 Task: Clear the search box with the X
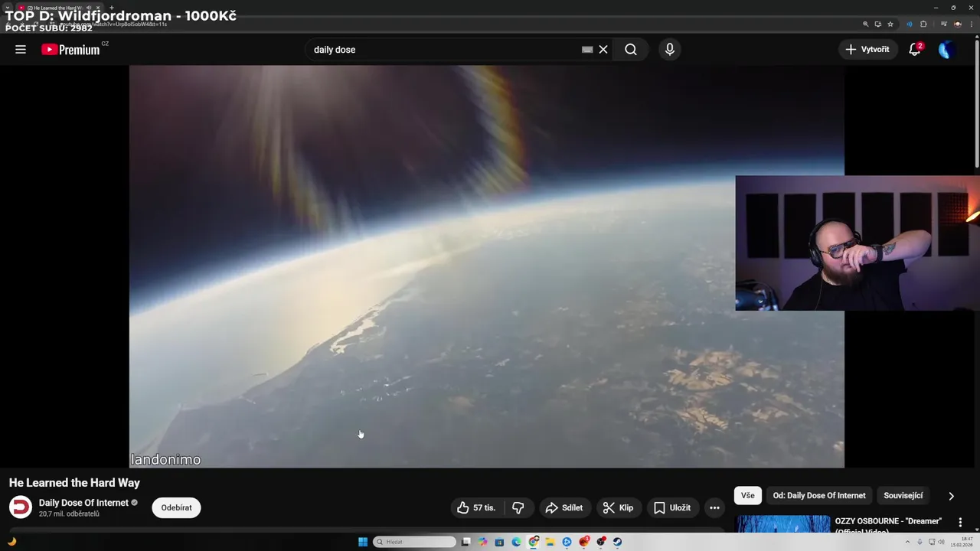(603, 50)
